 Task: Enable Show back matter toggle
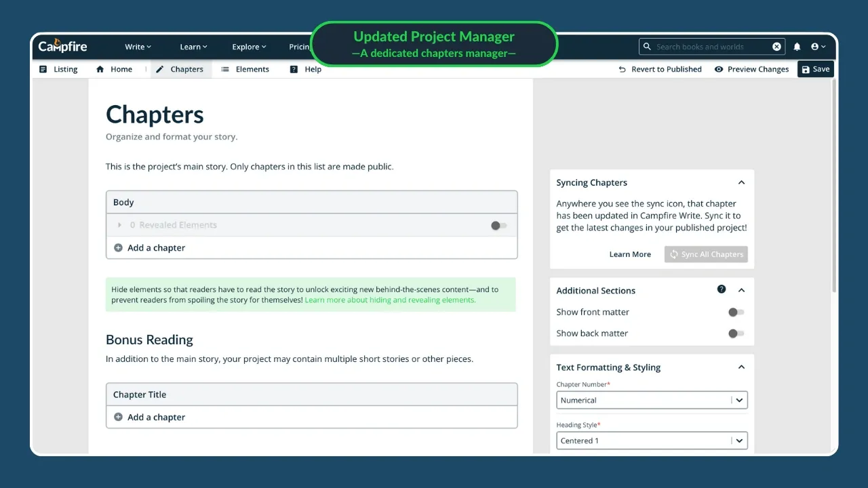(x=736, y=333)
